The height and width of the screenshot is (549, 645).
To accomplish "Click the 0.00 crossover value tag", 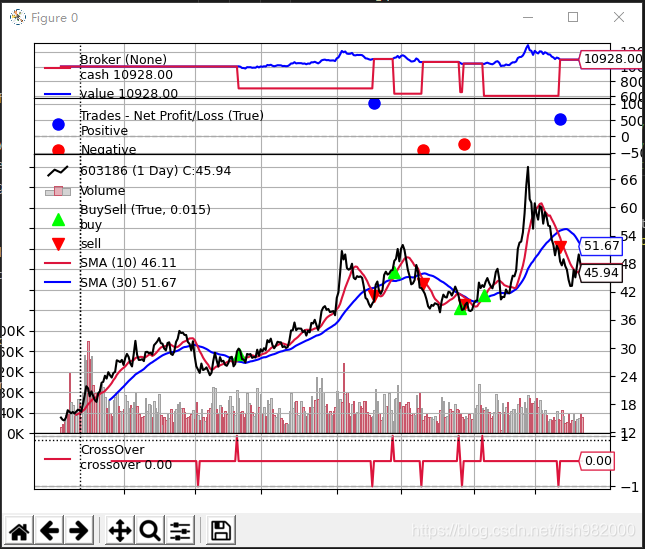I will [597, 461].
